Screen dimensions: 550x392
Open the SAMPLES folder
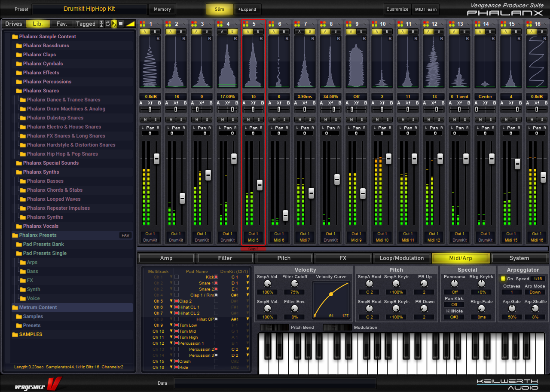pyautogui.click(x=31, y=334)
